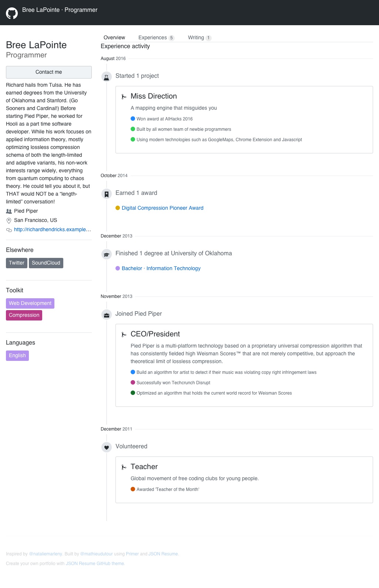Open the SoundCloud profile button

pyautogui.click(x=46, y=263)
